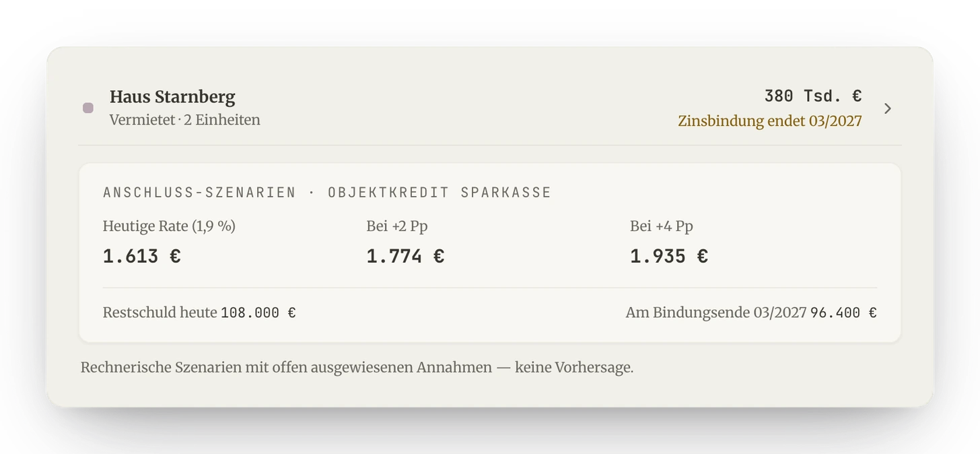Click the 1.935 € scenario value
The image size is (980, 454).
click(669, 256)
